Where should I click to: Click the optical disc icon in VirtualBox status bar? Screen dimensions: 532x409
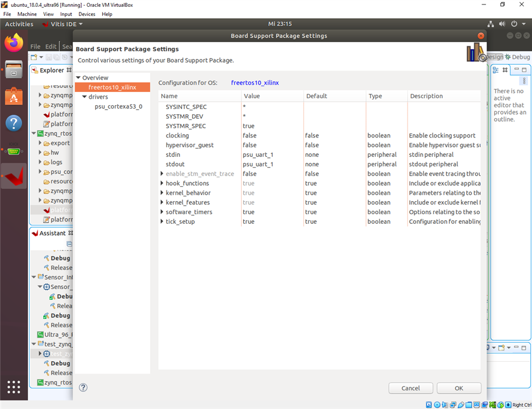coord(437,404)
